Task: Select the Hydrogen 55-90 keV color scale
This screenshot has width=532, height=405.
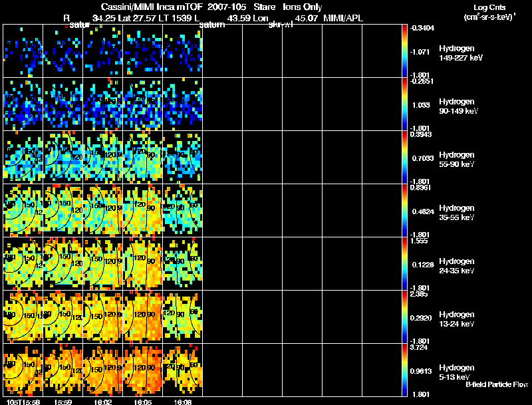Action: 406,157
